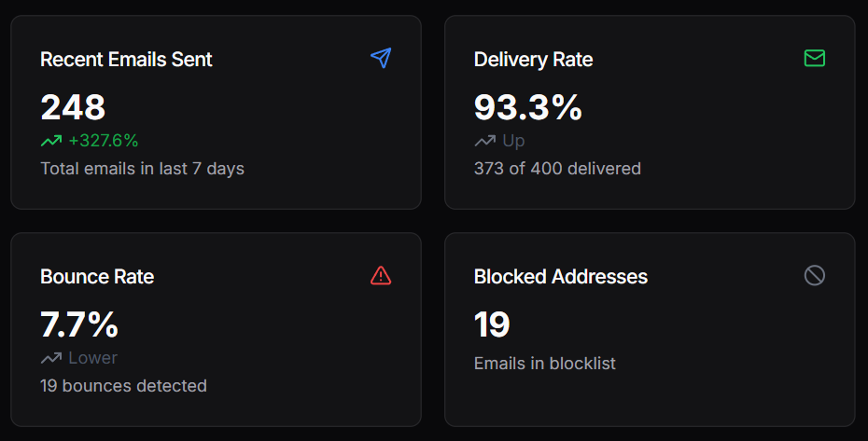Viewport: 868px width, 441px height.
Task: Click the green trending-up arrow beside +327.6%
Action: (50, 142)
